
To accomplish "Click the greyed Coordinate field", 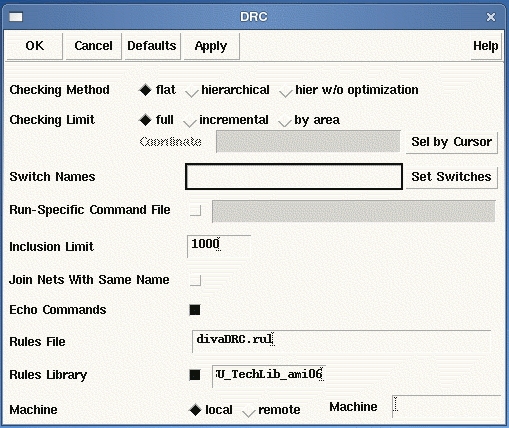I will pos(308,141).
